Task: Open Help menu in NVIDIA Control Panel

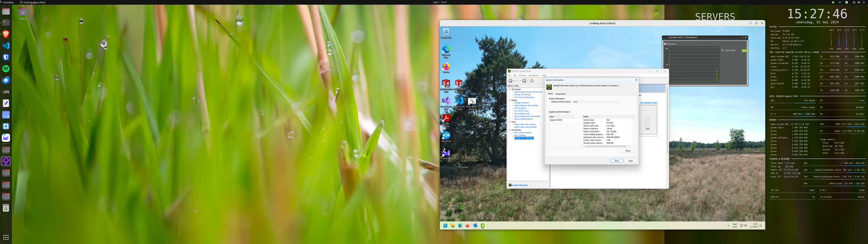Action: click(x=544, y=75)
